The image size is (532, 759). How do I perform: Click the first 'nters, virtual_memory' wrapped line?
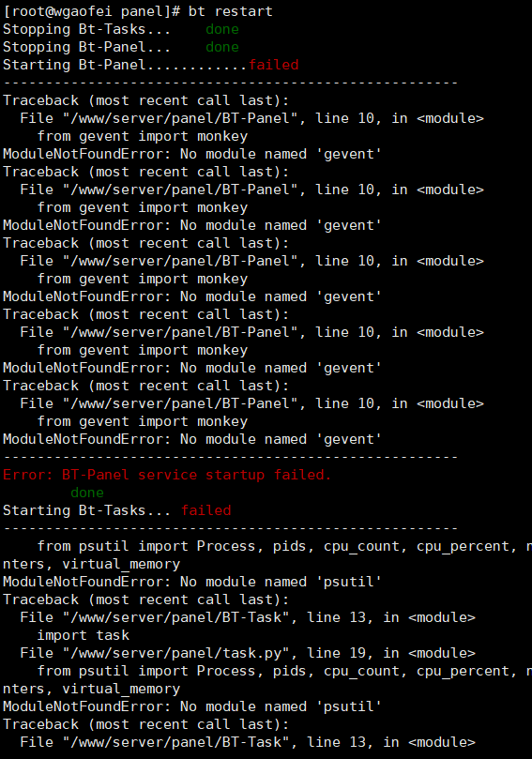[92, 564]
